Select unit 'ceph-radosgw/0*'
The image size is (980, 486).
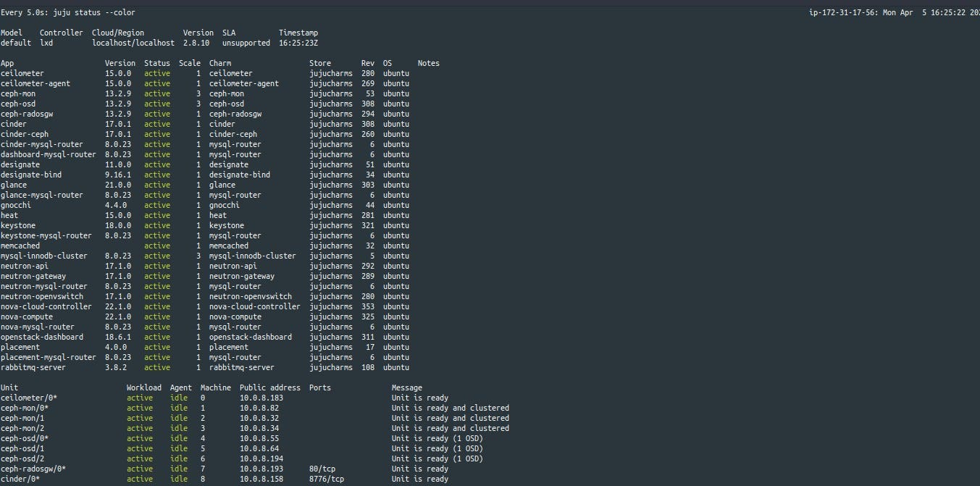pos(33,469)
